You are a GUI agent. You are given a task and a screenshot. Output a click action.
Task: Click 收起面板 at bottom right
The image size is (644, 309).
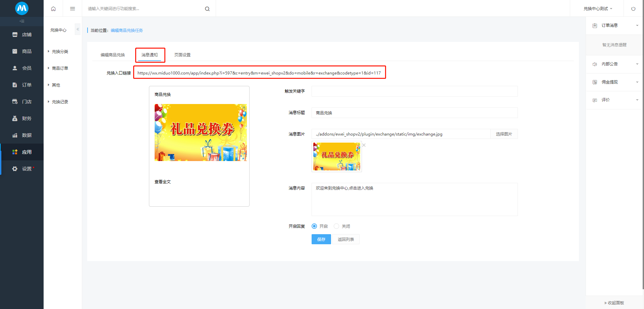point(614,303)
